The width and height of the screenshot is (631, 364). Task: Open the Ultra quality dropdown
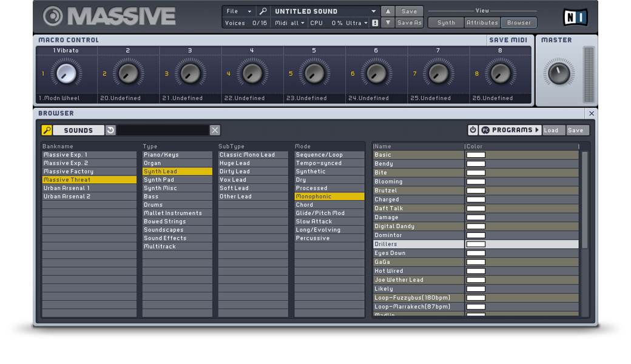(357, 23)
